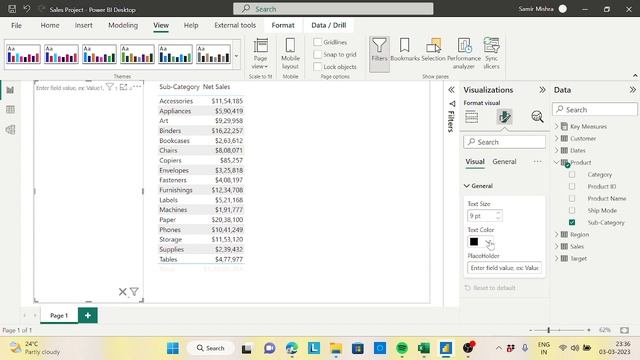Collapse the General formatting section
The image size is (640, 360).
(467, 186)
